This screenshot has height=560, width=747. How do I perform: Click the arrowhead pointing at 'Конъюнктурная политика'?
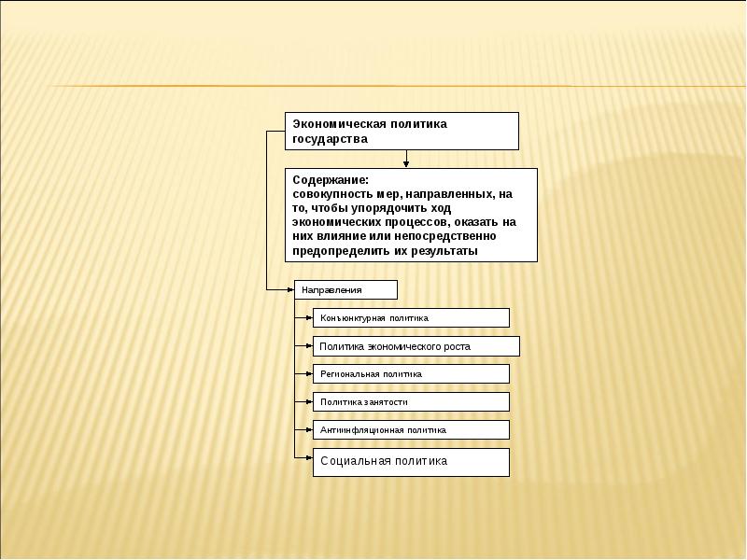(x=307, y=318)
